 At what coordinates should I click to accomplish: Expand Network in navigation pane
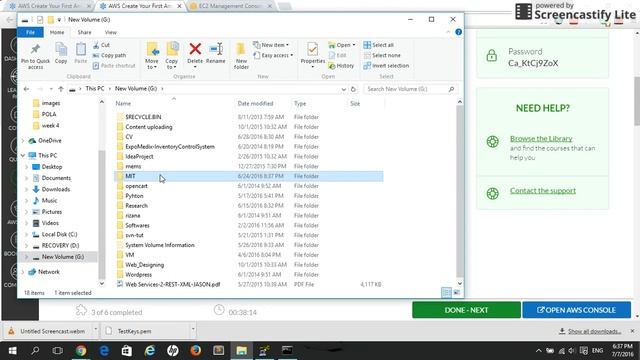23,271
